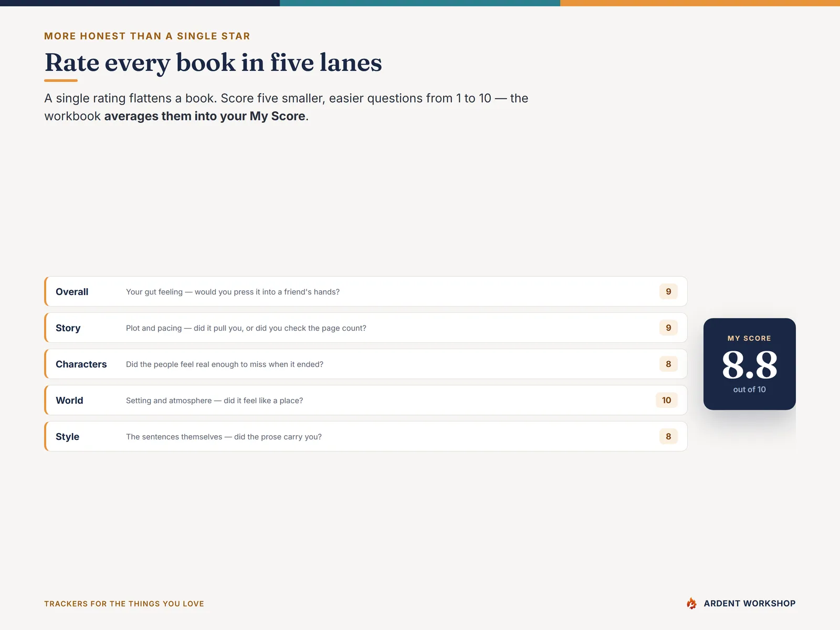Click the bold 'averages them into your My Score' text
The image size is (840, 630).
coord(205,116)
